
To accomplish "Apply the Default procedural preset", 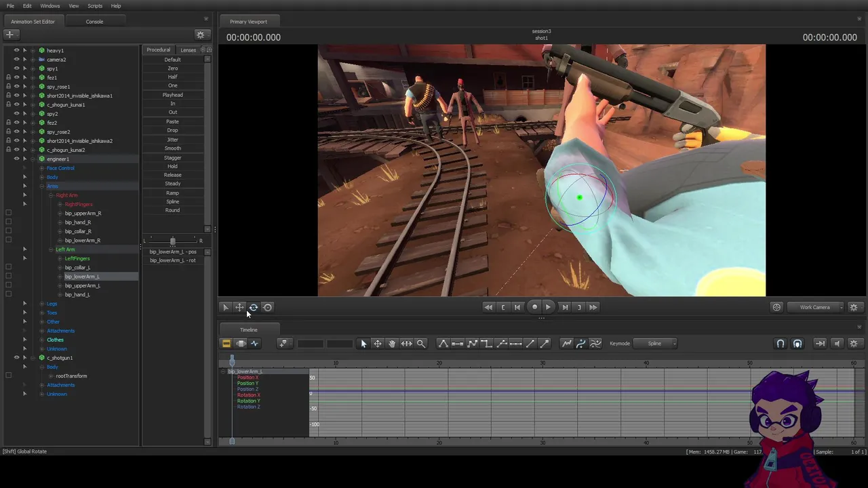I will point(173,60).
